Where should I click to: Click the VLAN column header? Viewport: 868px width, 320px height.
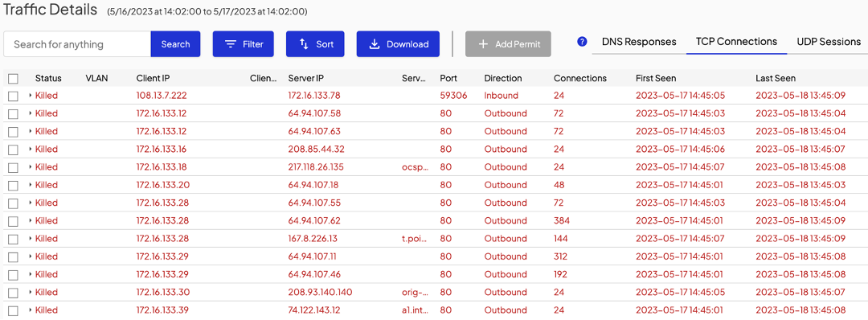click(97, 78)
